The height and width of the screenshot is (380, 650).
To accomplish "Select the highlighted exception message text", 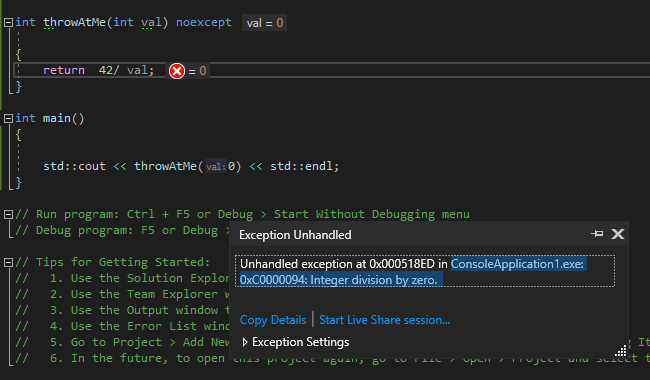I will pyautogui.click(x=413, y=272).
